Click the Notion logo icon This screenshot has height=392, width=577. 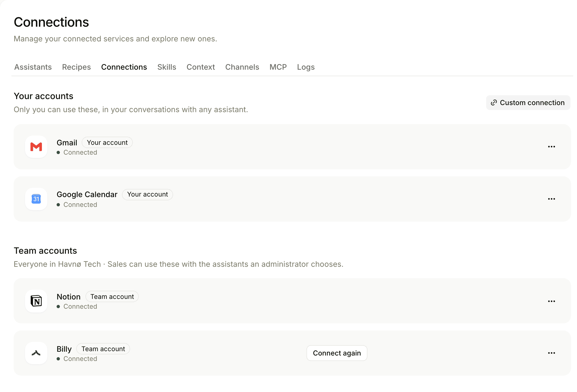click(x=36, y=301)
